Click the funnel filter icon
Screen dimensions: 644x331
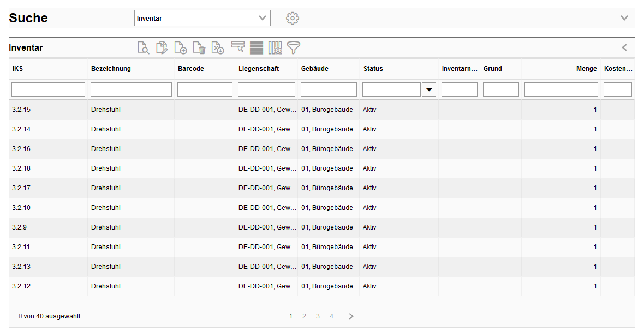point(294,48)
